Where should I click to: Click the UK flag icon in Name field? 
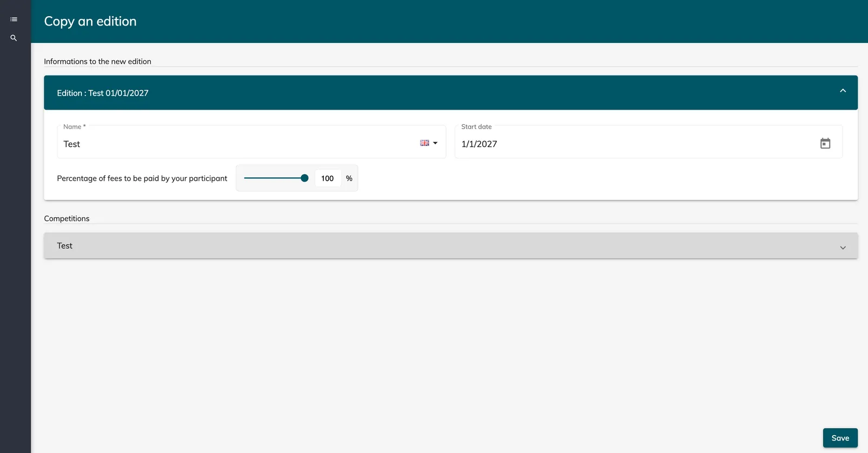(x=424, y=143)
